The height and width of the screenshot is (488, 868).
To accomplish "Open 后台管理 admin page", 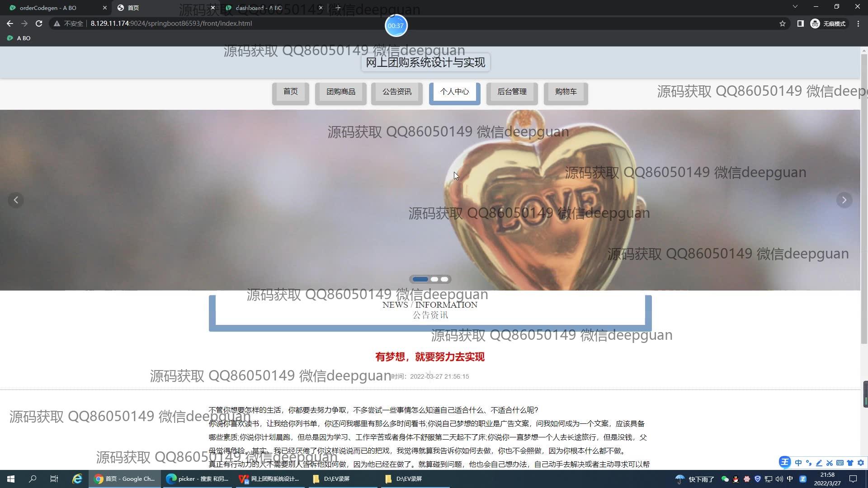I will (512, 92).
